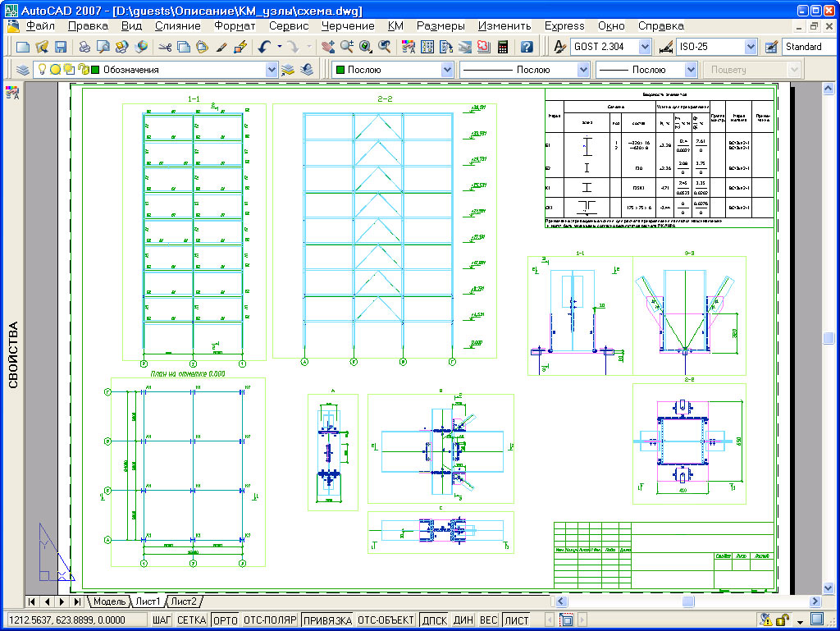Open the GOST 2.304 text style dropdown
840x631 pixels.
644,48
